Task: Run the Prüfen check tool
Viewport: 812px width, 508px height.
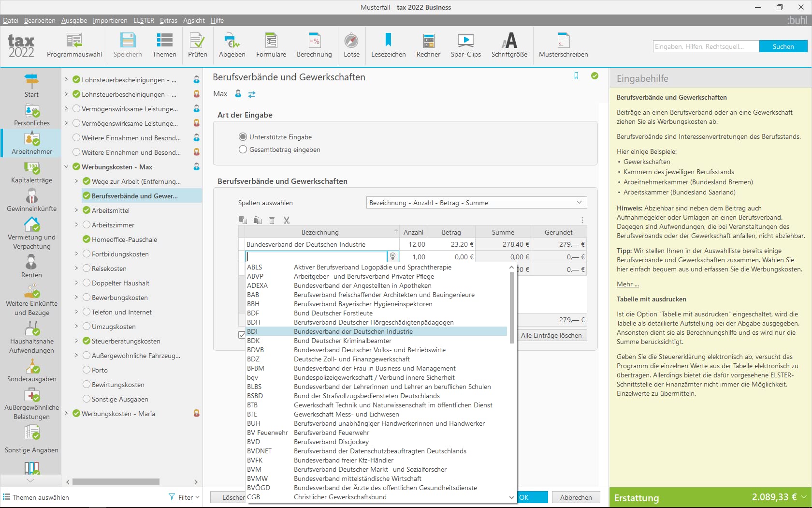Action: pyautogui.click(x=197, y=45)
